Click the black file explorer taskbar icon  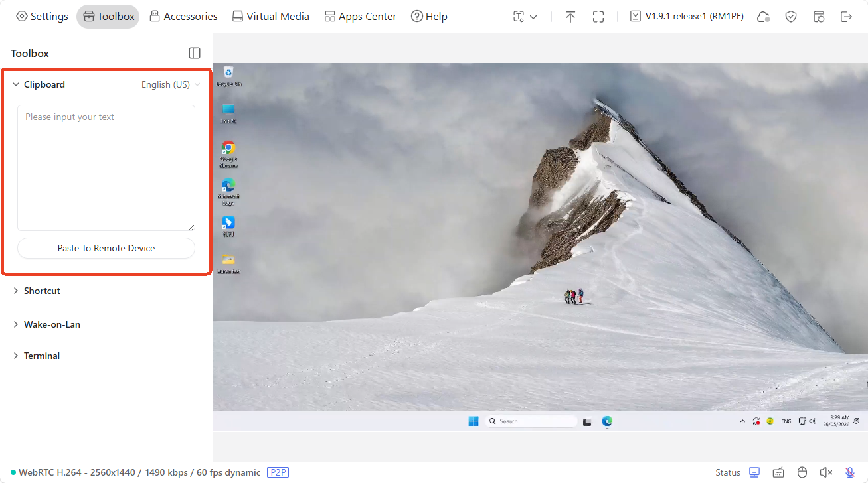click(x=587, y=421)
